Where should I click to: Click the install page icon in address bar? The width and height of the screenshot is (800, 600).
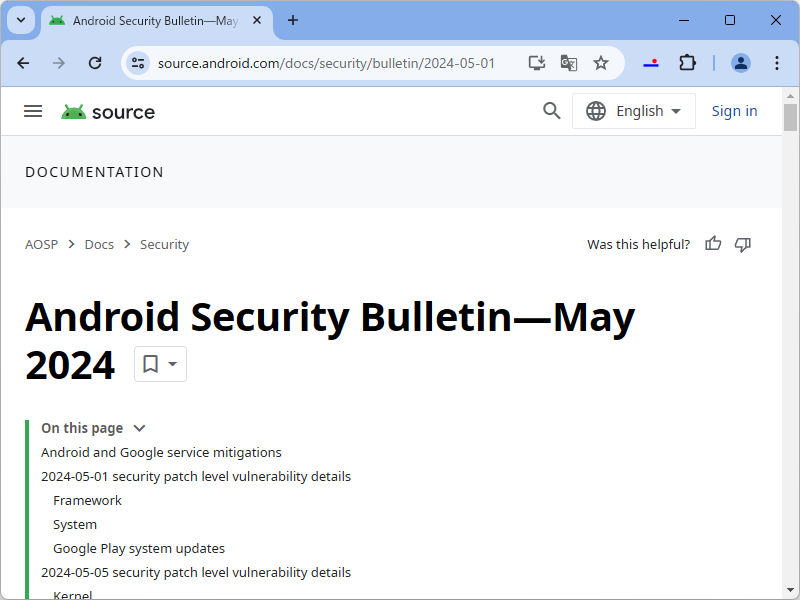(x=536, y=62)
